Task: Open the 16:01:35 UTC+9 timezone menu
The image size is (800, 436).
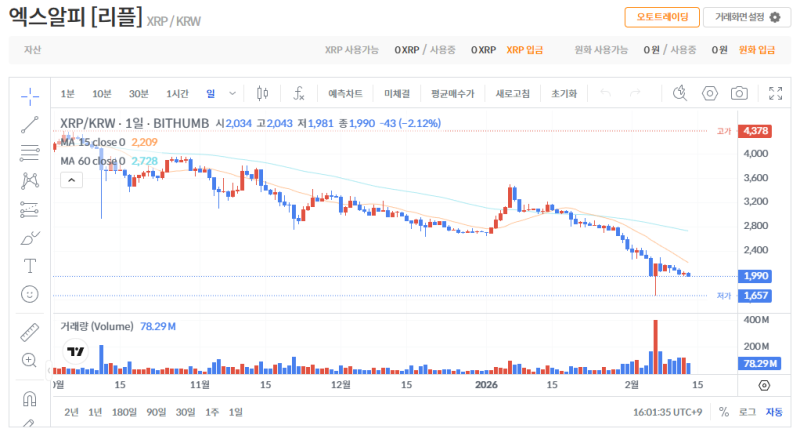Action: pyautogui.click(x=667, y=412)
